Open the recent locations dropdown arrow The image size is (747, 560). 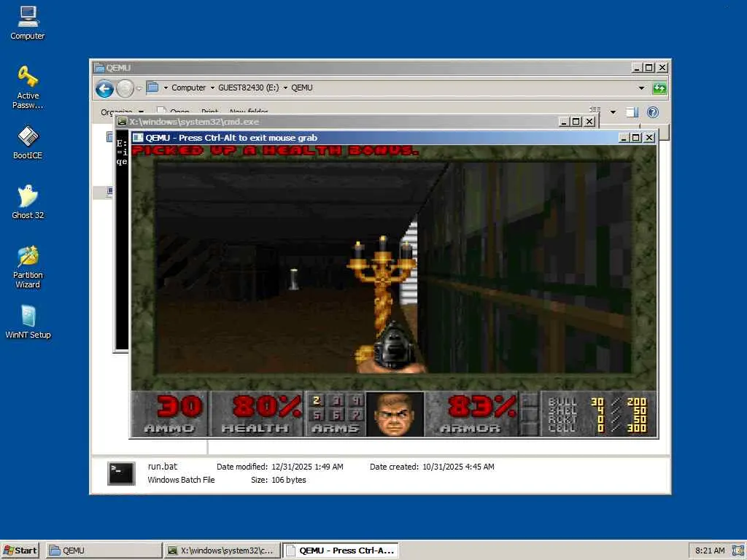click(139, 88)
